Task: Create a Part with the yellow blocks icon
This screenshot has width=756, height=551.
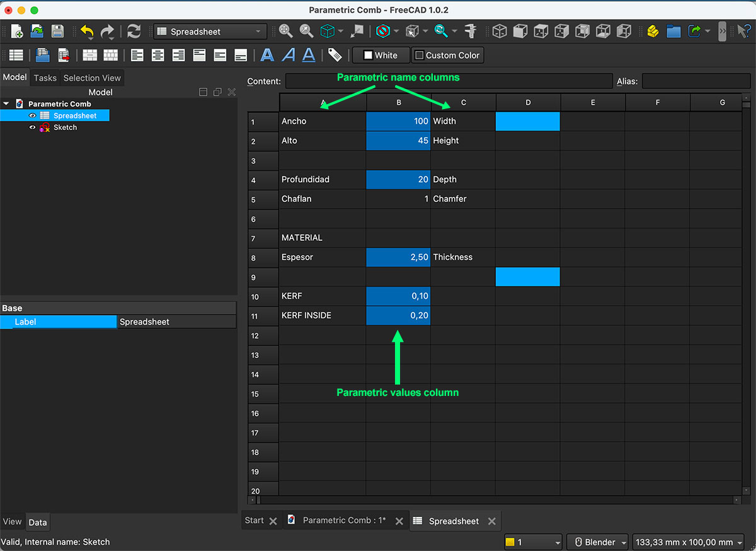Action: pos(653,31)
